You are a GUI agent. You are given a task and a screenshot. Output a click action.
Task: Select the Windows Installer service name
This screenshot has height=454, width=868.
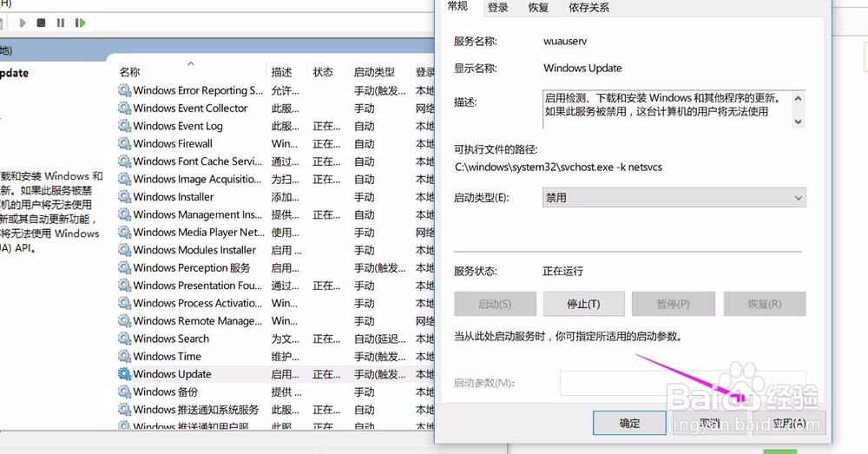pos(174,196)
